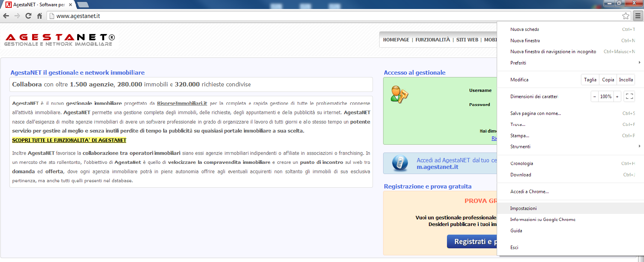Viewport: 644px width, 262px height.
Task: Click the Copia button
Action: tap(608, 80)
